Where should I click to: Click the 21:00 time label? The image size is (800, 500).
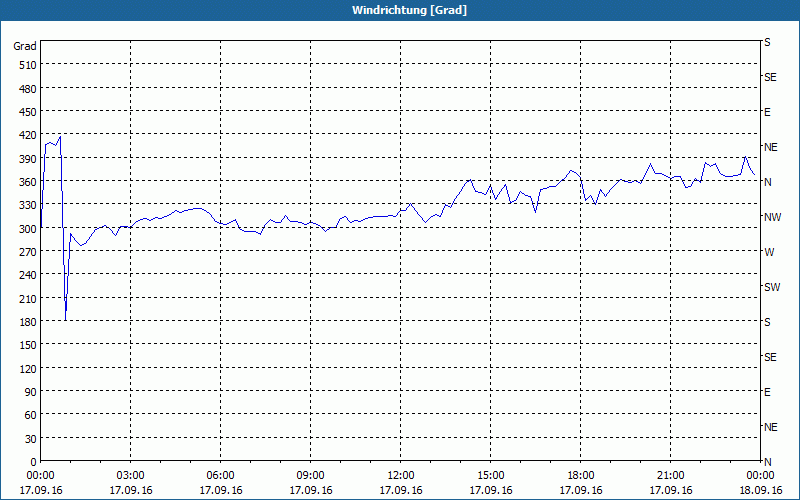(x=670, y=476)
